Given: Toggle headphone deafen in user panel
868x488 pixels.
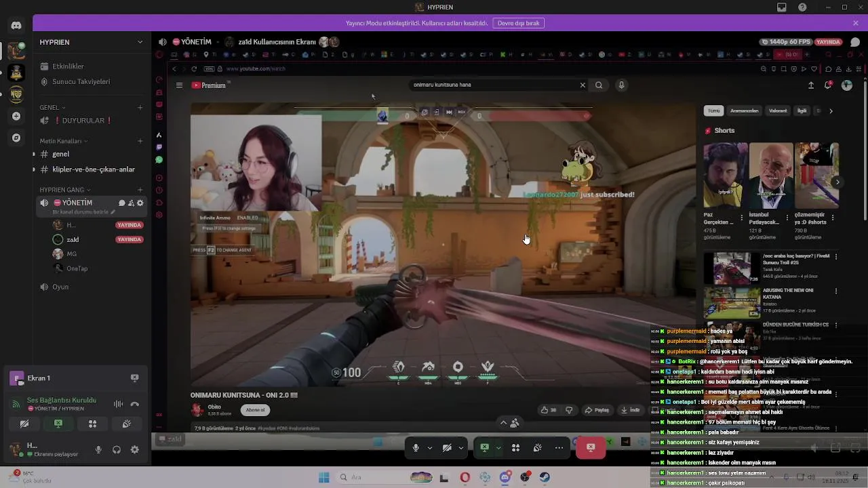Looking at the screenshot, I should point(117,449).
